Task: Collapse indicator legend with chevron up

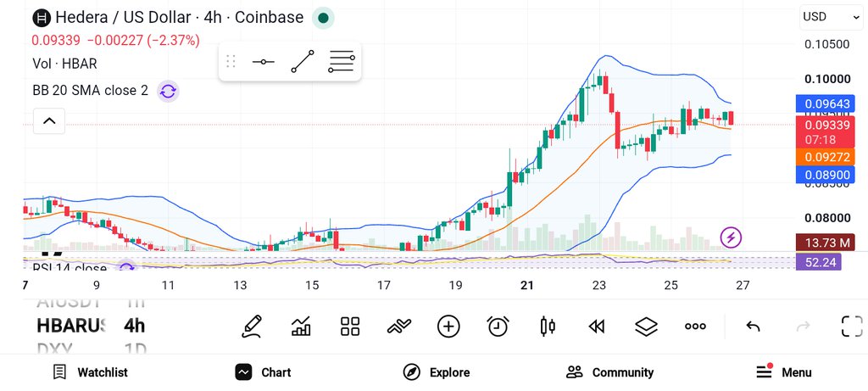Action: point(49,120)
